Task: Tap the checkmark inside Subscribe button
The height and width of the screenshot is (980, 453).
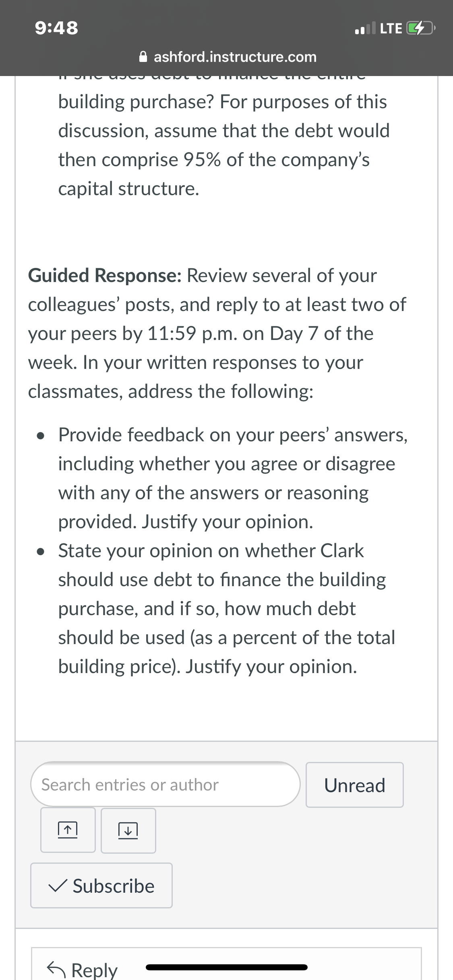Action: (57, 886)
